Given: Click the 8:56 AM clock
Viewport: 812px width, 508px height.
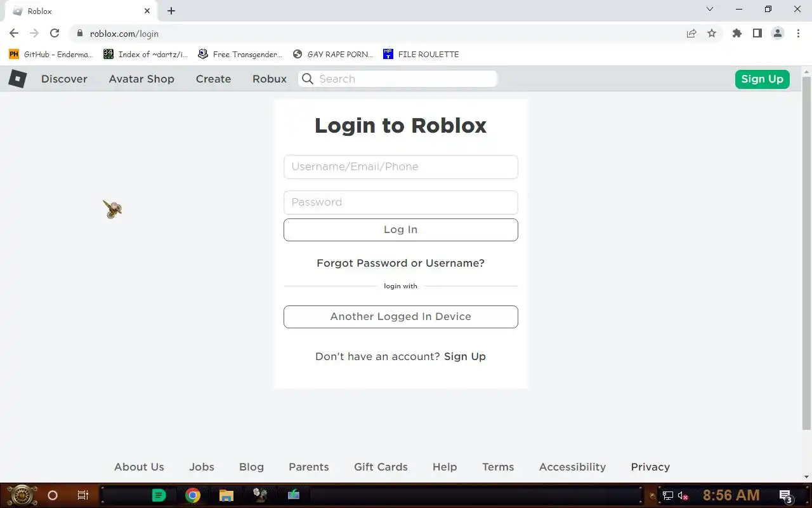Looking at the screenshot, I should pos(731,495).
